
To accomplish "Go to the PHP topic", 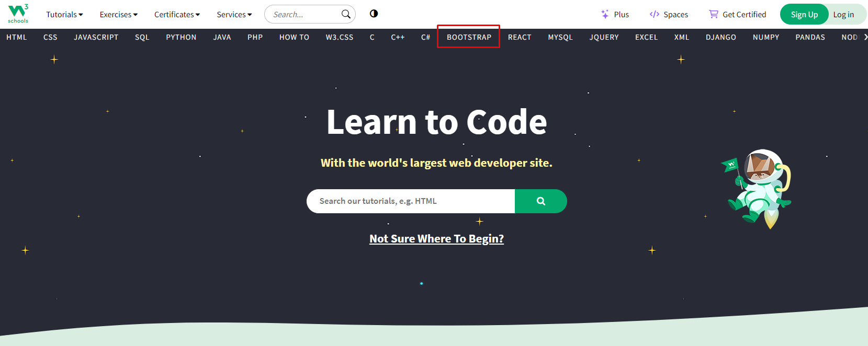I will (255, 37).
